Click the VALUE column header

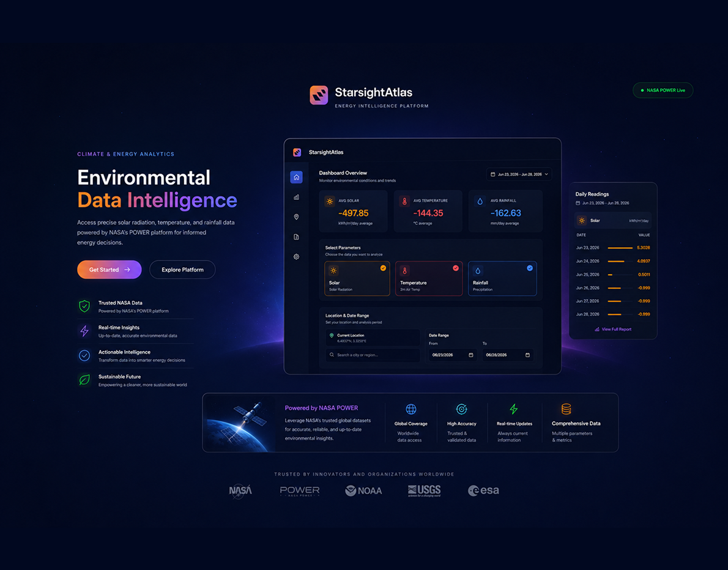pyautogui.click(x=644, y=235)
